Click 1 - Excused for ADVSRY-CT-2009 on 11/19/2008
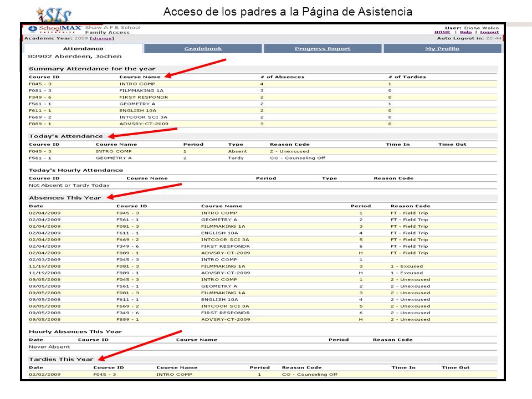Image resolution: width=532 pixels, height=399 pixels. coord(406,273)
